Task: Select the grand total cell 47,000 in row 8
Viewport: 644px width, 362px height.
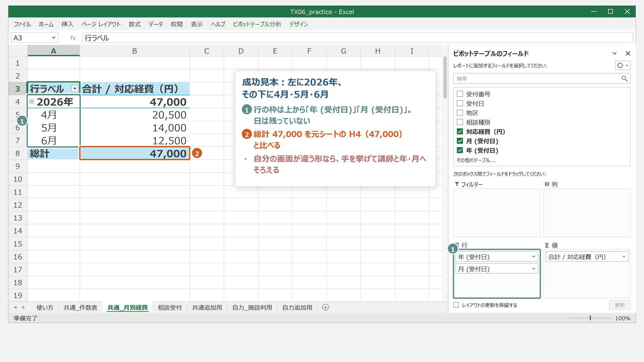Action: (135, 153)
